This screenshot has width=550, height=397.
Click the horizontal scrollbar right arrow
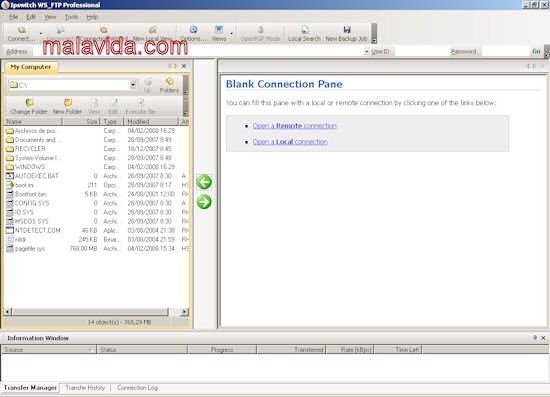(x=185, y=311)
